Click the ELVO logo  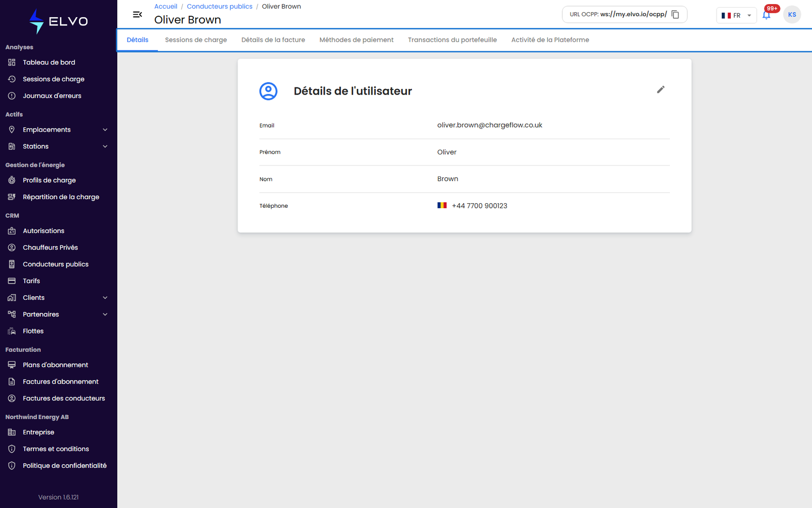click(x=58, y=21)
